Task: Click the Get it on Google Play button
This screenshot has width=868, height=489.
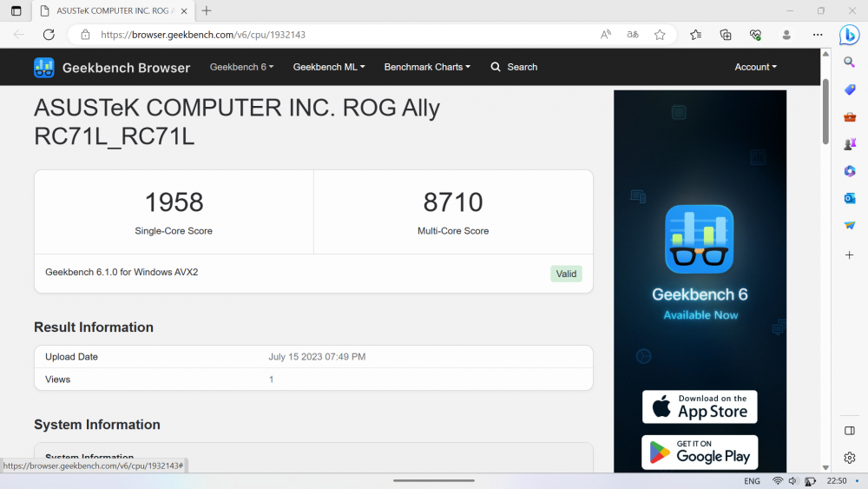Action: click(700, 453)
